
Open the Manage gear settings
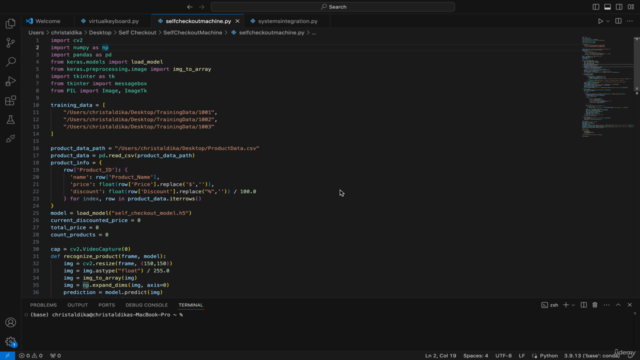[x=11, y=342]
